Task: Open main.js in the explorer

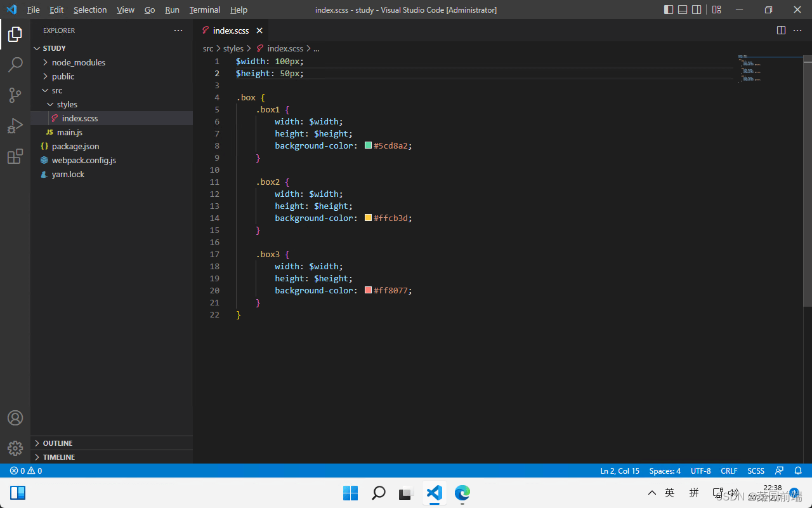Action: tap(112, 132)
